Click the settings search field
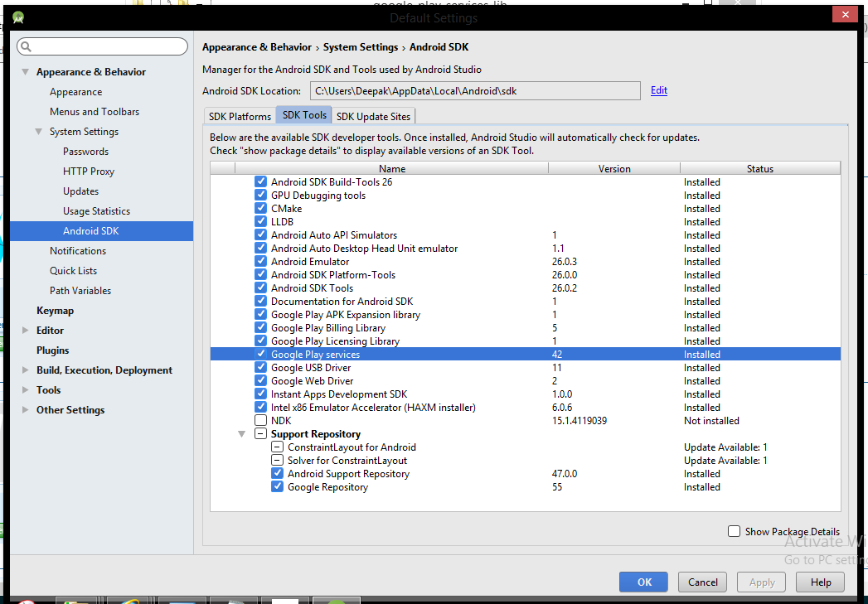 click(103, 46)
